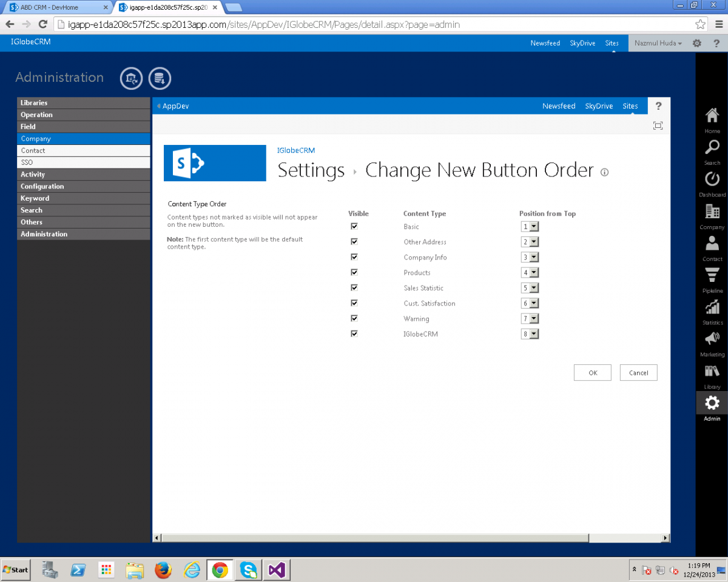The image size is (728, 582).
Task: Open position dropdown for Cust. Satisfaction
Action: pyautogui.click(x=530, y=303)
